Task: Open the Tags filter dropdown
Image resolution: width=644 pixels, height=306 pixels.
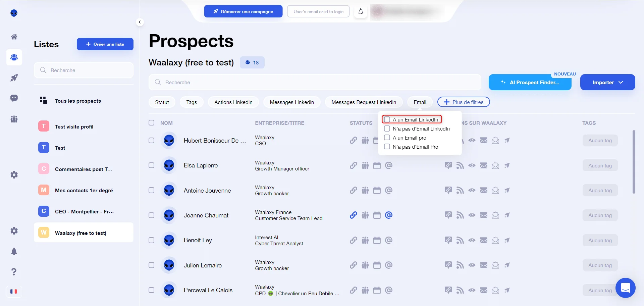Action: click(x=192, y=102)
